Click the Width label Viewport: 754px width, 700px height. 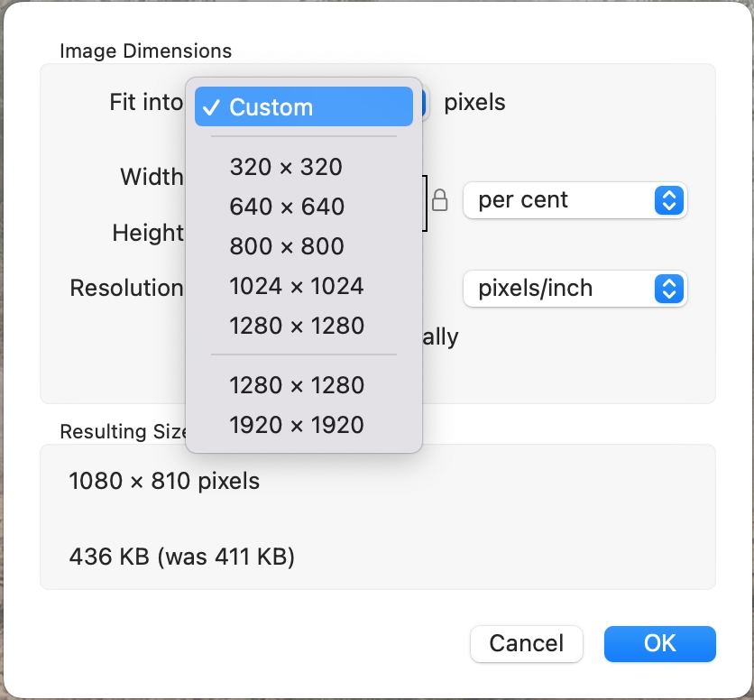point(152,177)
